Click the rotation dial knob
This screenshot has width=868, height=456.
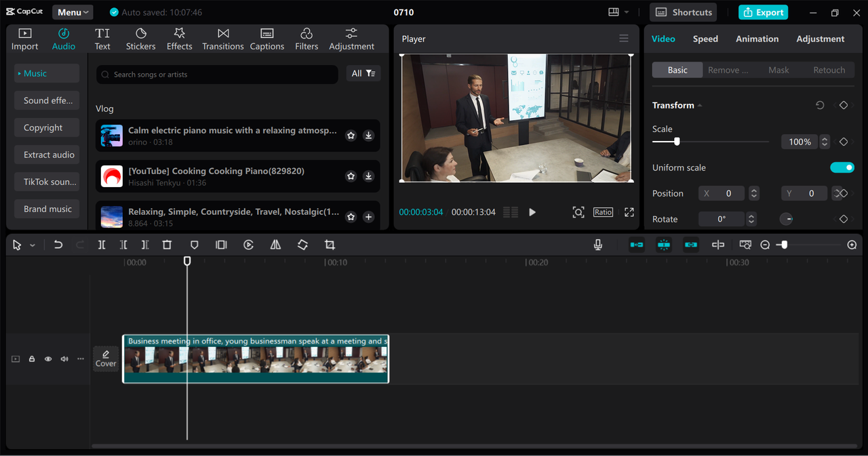click(786, 219)
